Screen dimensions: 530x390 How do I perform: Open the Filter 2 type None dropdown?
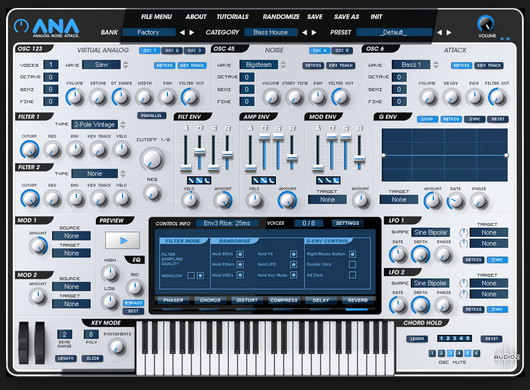pos(95,174)
